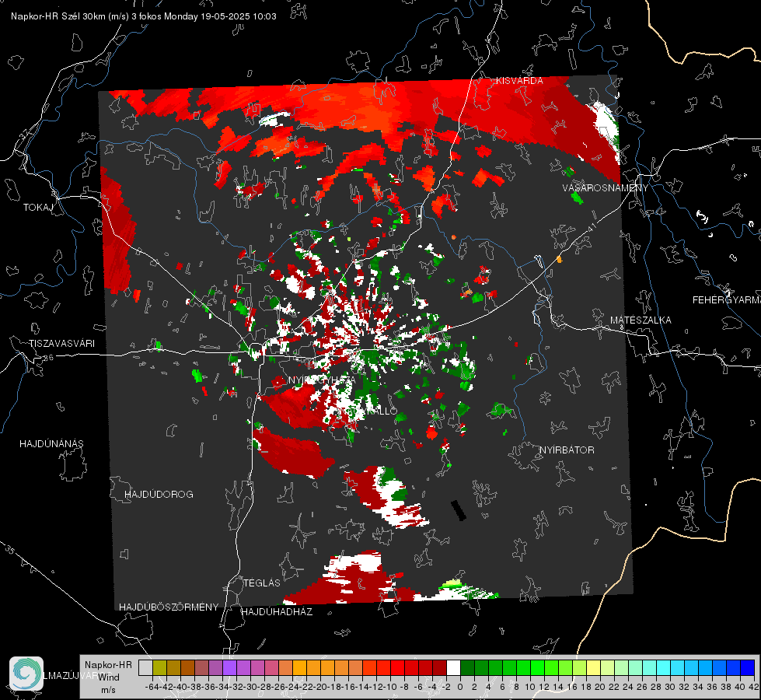Click the Napkor-HR label in the legend
Screen dimensions: 761x700
[x=108, y=664]
